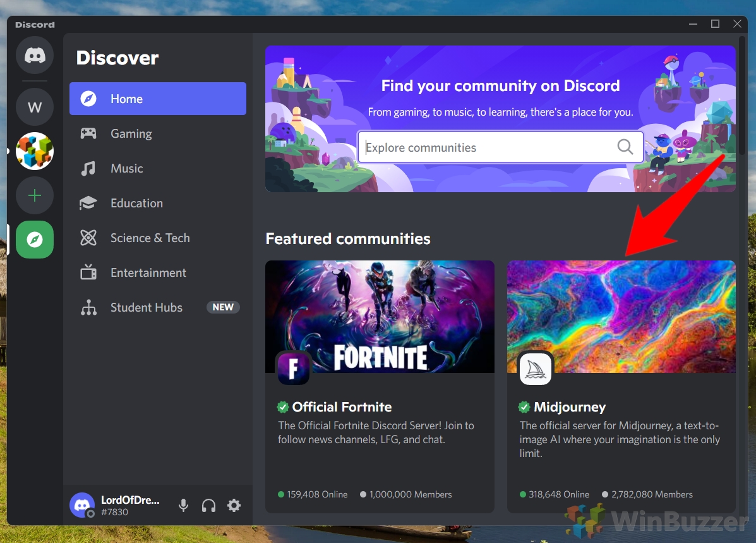Maximize the Discord window

tap(715, 23)
